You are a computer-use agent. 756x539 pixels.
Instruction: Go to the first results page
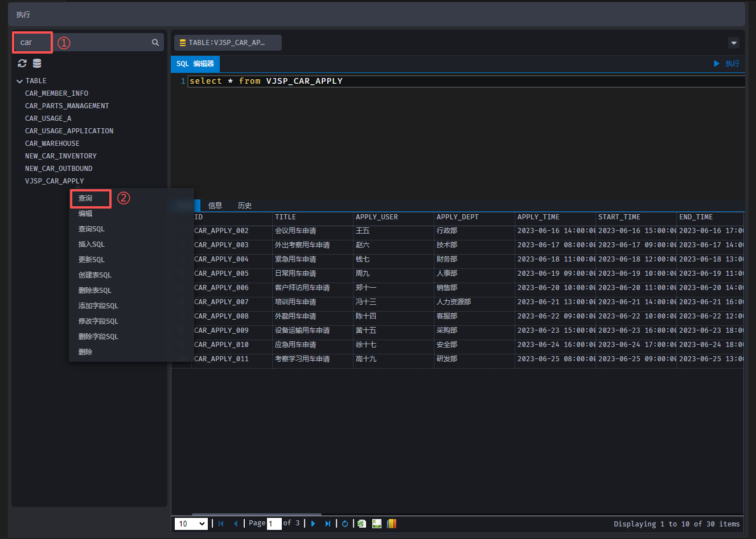[221, 524]
